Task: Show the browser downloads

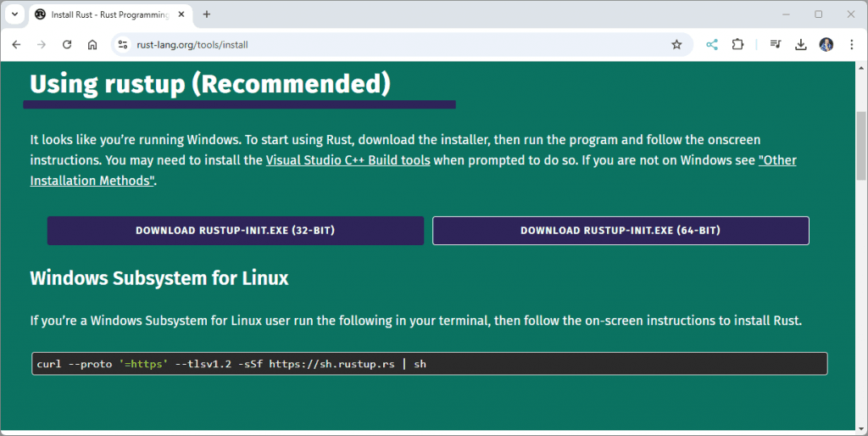Action: tap(800, 45)
